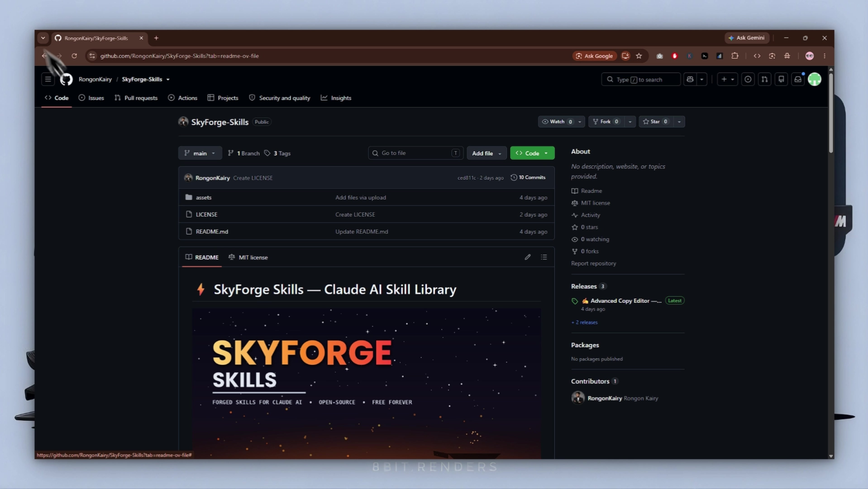Bookmark this page with star icon
Screen dimensions: 868x489
pos(639,56)
